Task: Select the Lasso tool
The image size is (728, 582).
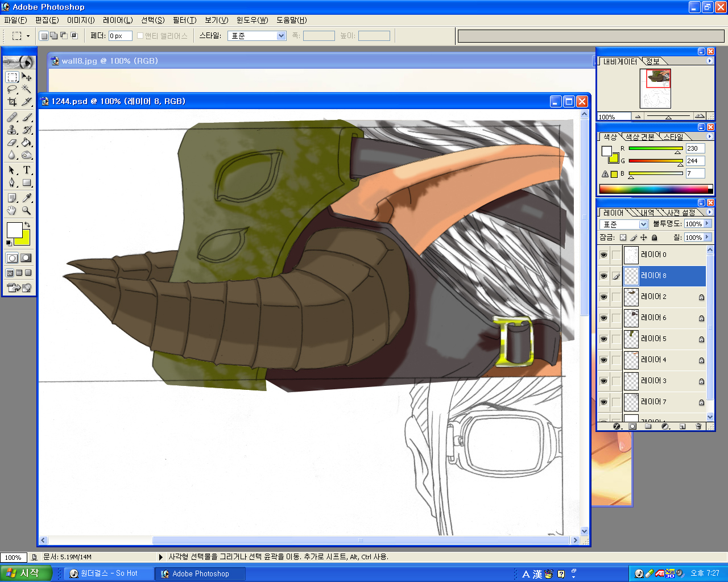Action: (x=12, y=89)
